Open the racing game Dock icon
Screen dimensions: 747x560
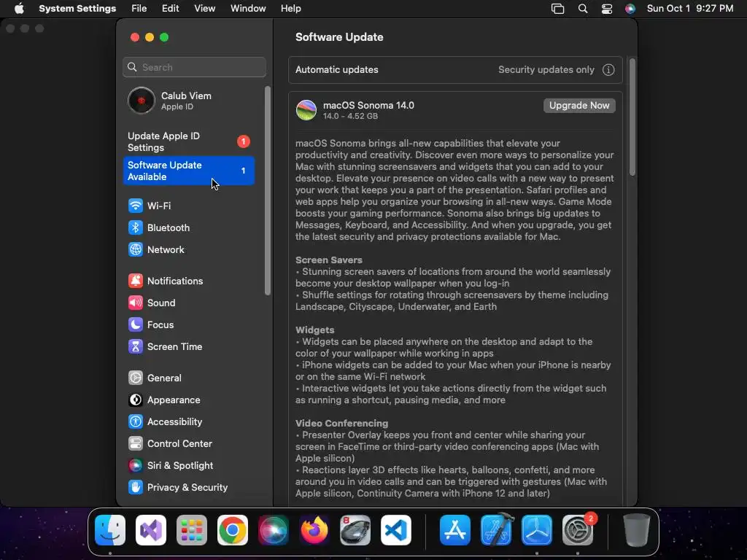click(355, 530)
